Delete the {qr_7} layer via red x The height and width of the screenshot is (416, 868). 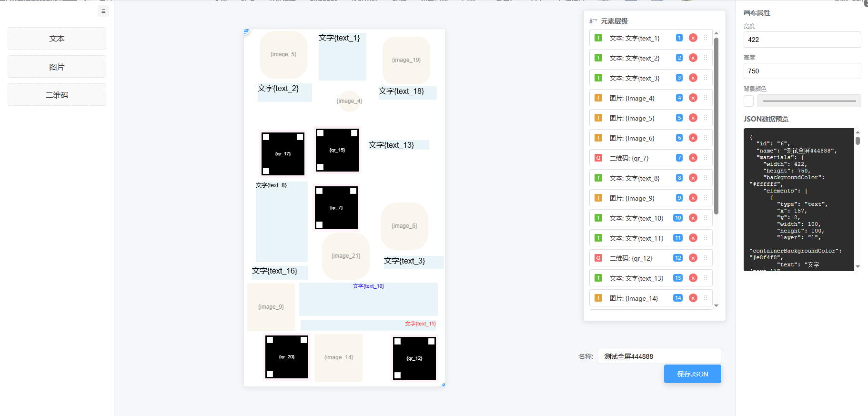693,158
